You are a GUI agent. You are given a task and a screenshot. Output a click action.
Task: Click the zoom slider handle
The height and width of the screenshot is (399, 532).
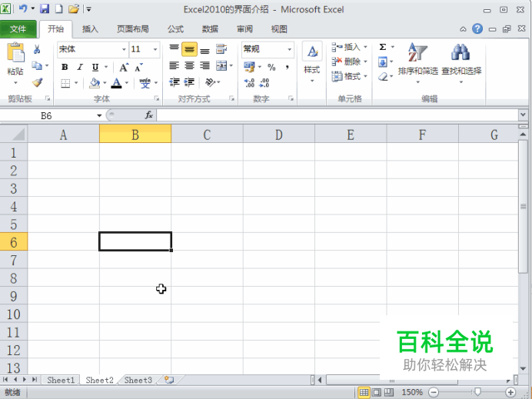pyautogui.click(x=477, y=392)
